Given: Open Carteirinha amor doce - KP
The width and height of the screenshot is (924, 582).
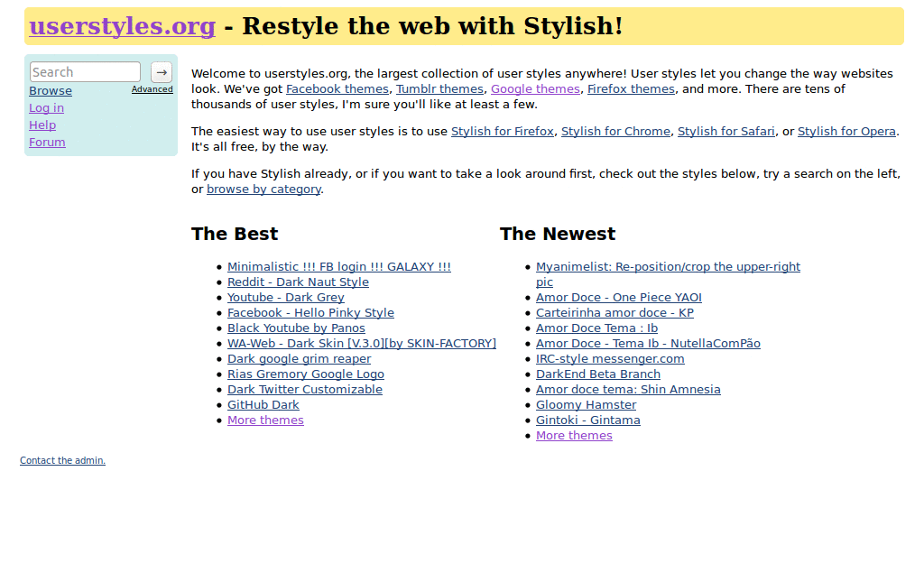Looking at the screenshot, I should [x=614, y=313].
